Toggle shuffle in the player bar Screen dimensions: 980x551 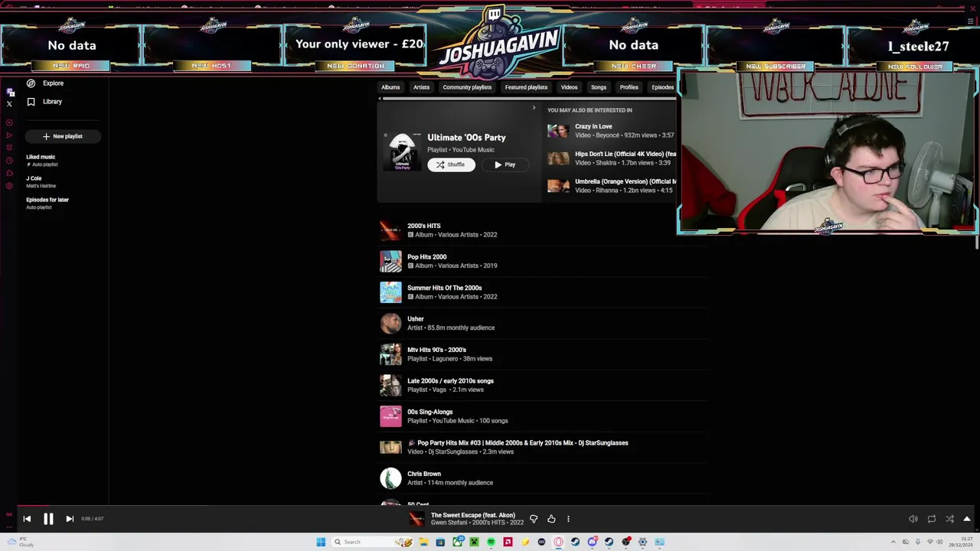point(949,519)
